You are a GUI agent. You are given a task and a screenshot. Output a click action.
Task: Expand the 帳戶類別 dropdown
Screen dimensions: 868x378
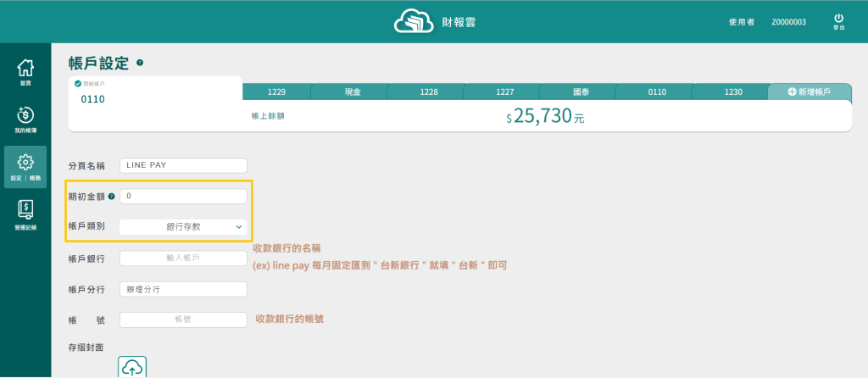click(183, 227)
